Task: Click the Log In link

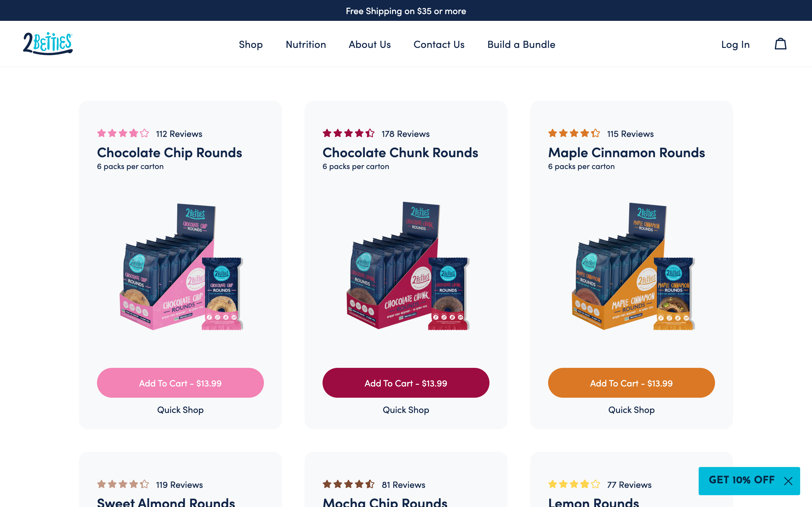Action: pos(735,44)
